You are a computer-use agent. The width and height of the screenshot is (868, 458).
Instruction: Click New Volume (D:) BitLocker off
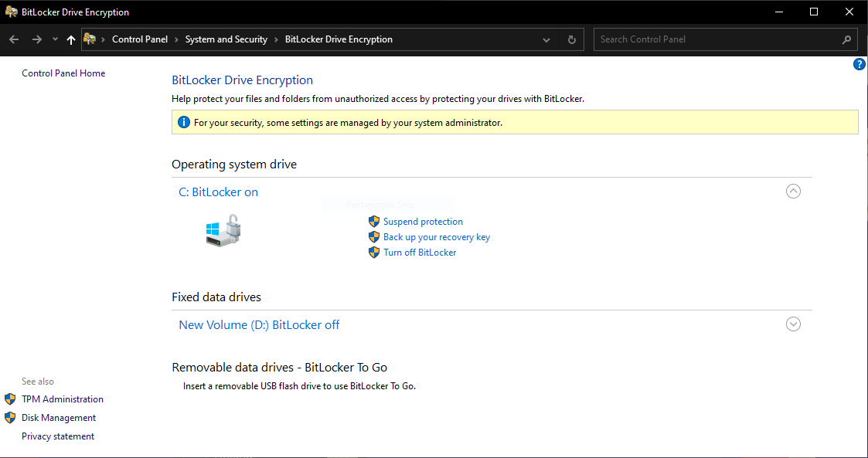(x=259, y=324)
